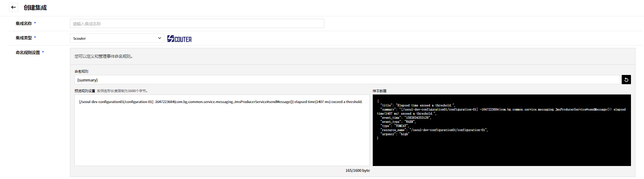Click the 165/1600 byte counter
644x179 pixels.
pyautogui.click(x=357, y=170)
